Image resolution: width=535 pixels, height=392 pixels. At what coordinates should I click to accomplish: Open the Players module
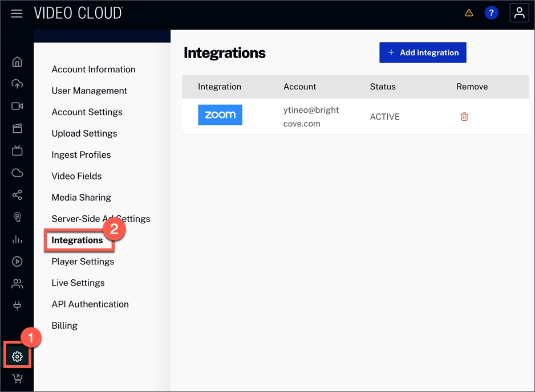(x=17, y=262)
